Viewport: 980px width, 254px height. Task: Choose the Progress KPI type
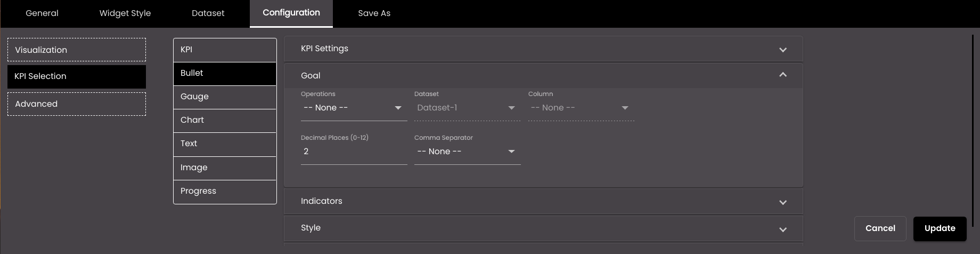[225, 192]
